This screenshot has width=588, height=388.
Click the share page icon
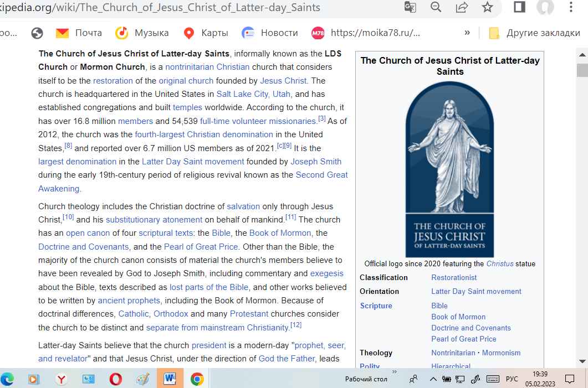click(x=462, y=7)
